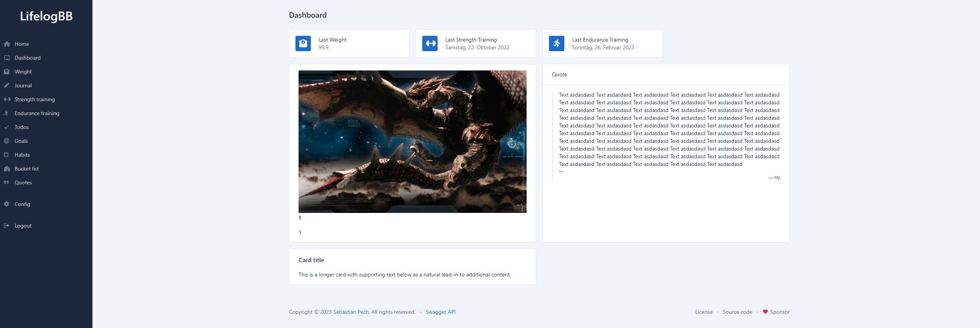Click the blue runner icon on Last Endurance Training card

point(557,44)
